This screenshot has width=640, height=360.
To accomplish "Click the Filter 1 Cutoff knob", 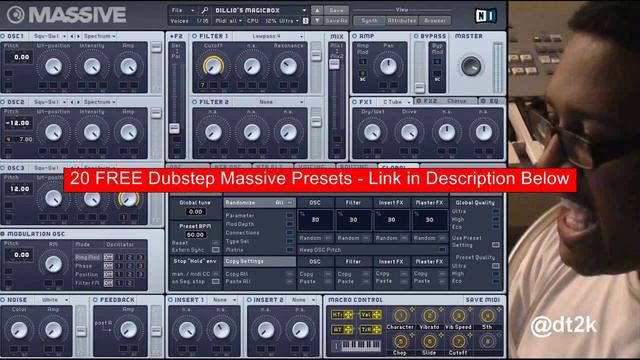I will (213, 66).
